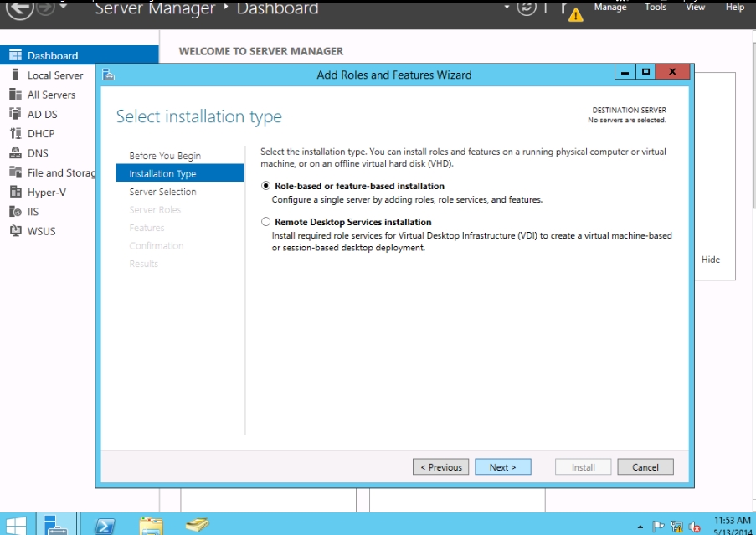The height and width of the screenshot is (535, 756).
Task: Go to Before You Begin step
Action: [165, 156]
